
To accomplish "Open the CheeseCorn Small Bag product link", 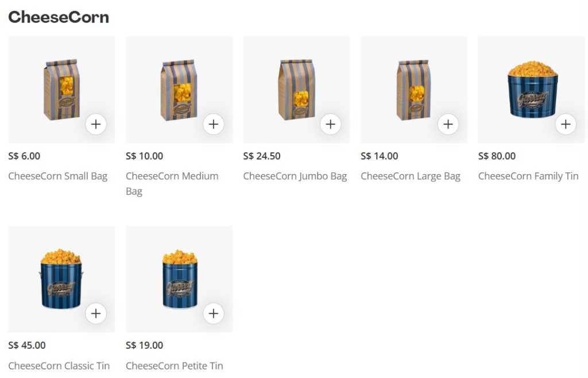I will [x=56, y=176].
